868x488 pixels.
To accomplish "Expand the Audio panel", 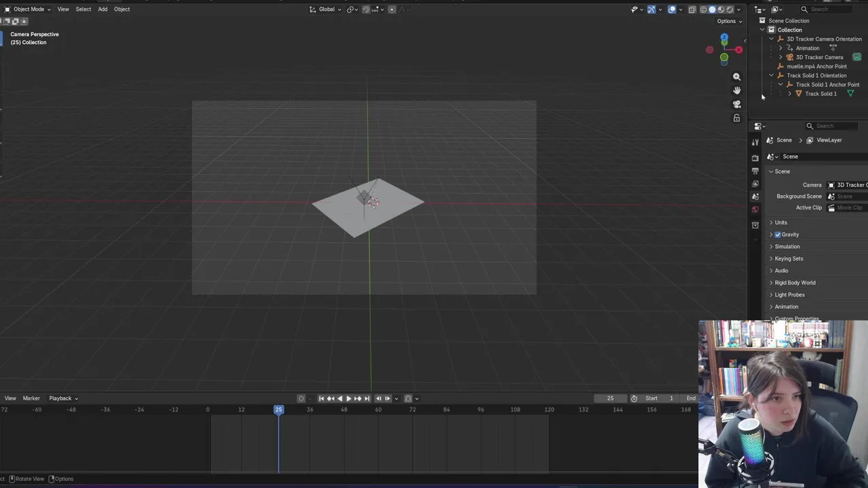I will click(781, 270).
